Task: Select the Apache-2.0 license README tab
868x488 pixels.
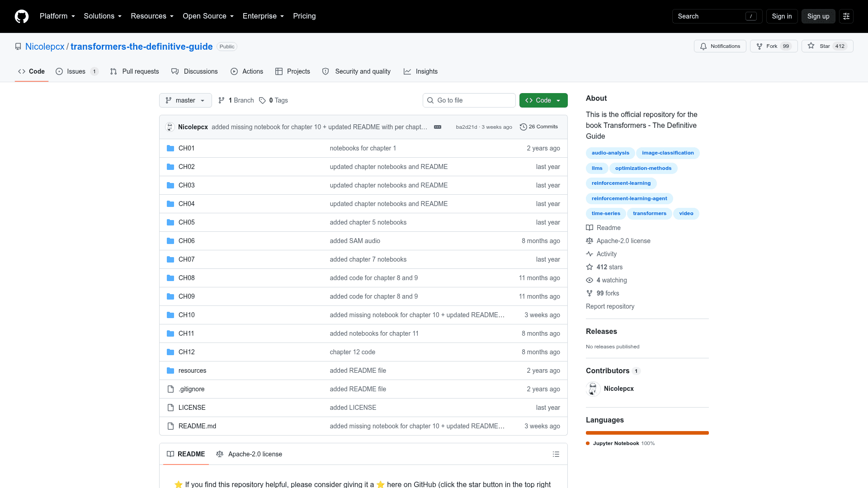Action: (x=249, y=454)
